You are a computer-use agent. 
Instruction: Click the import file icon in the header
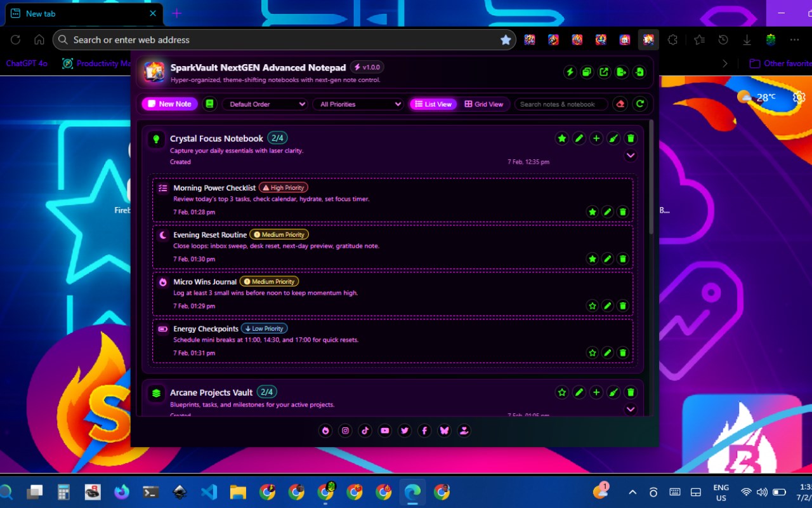click(x=639, y=72)
